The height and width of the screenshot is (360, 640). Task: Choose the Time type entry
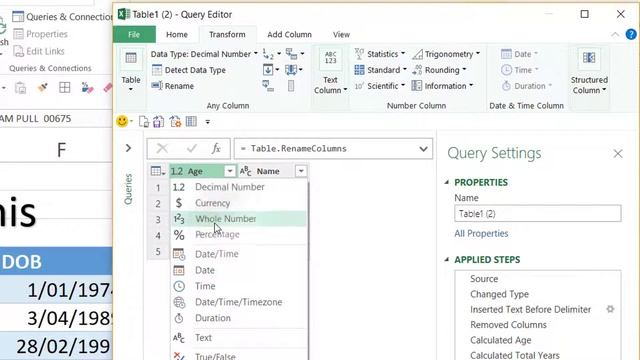tap(238, 286)
